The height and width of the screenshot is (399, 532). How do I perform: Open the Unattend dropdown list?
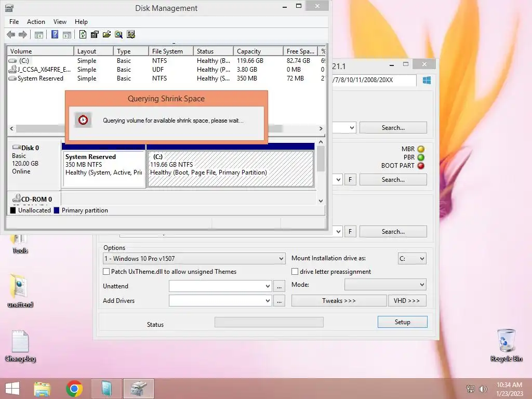tap(268, 286)
